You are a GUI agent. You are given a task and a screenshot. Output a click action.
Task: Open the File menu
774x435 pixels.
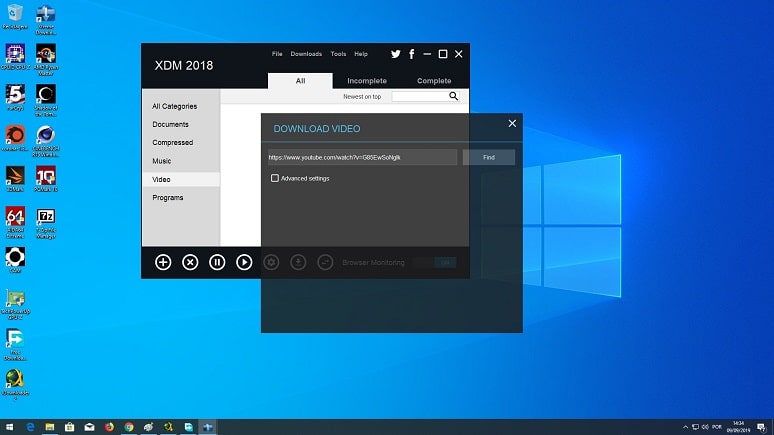pos(277,54)
